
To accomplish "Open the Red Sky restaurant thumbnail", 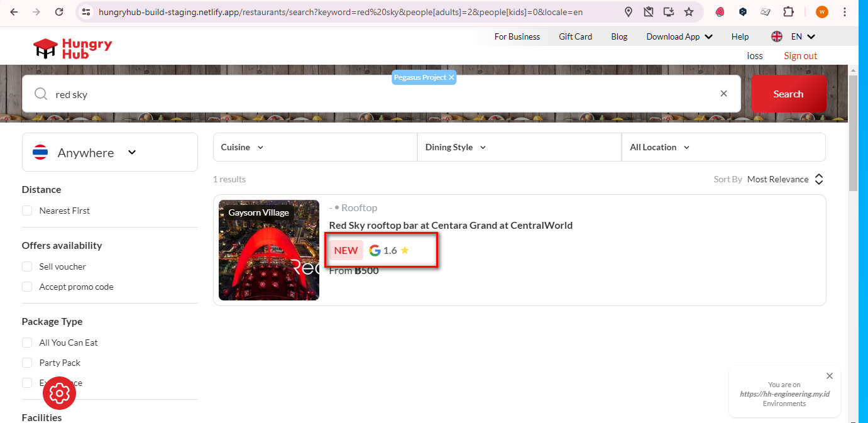I will click(x=269, y=250).
